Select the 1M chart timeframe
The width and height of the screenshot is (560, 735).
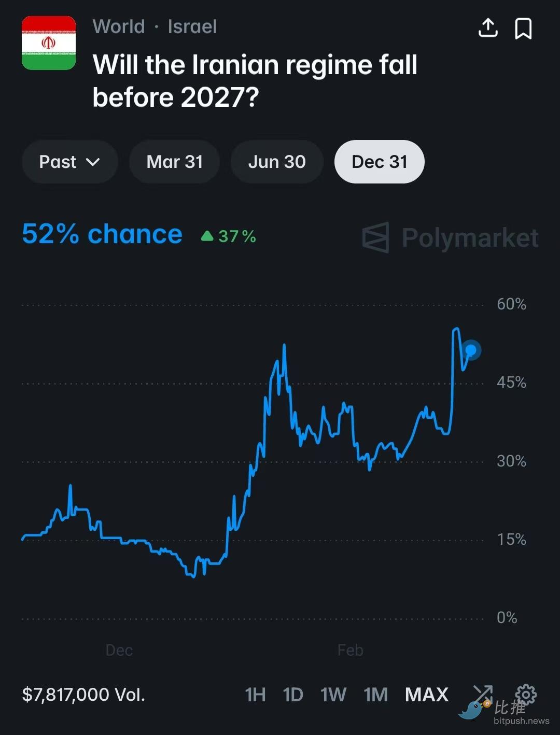coord(375,695)
